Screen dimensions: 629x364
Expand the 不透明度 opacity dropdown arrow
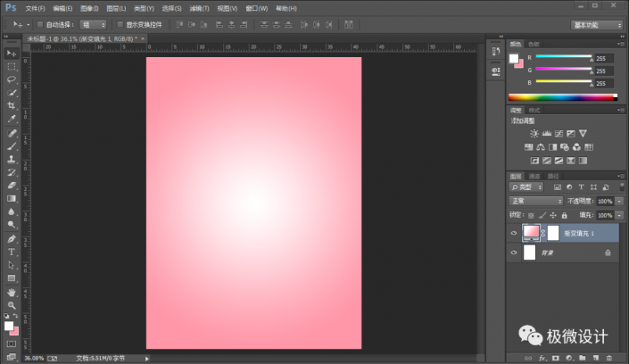(617, 202)
